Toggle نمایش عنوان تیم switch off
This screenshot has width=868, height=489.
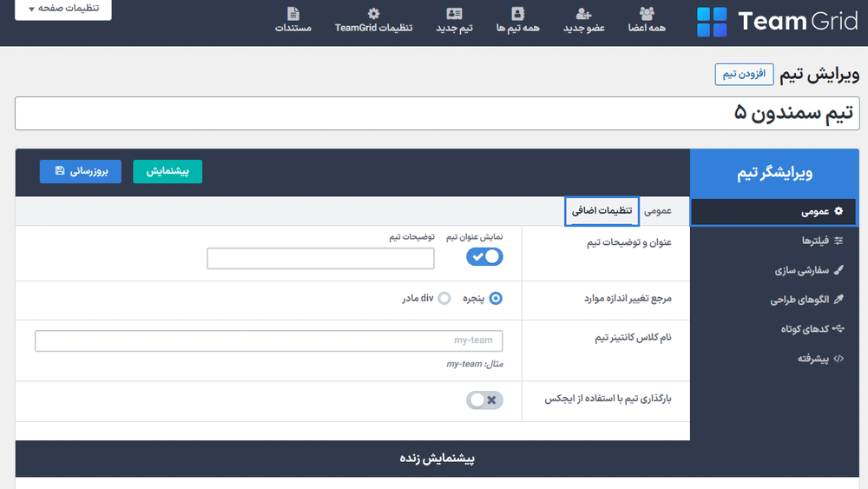pyautogui.click(x=484, y=256)
